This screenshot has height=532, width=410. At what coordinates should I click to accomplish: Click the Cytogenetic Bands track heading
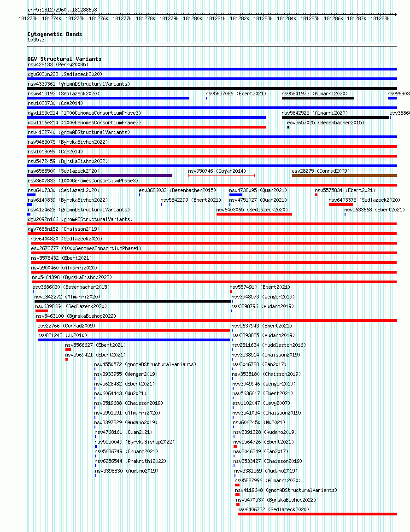(x=55, y=34)
